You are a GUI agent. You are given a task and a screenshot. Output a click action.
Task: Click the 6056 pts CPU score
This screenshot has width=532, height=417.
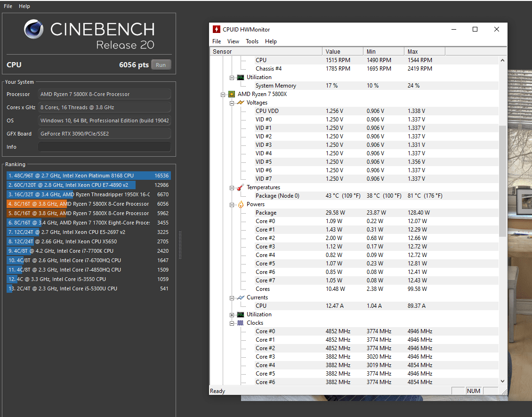click(134, 65)
